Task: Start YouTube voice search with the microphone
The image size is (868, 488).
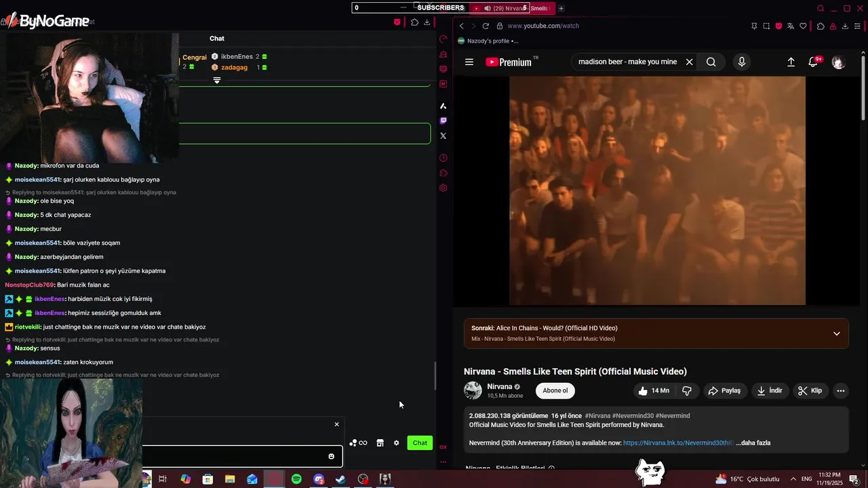Action: pos(741,62)
